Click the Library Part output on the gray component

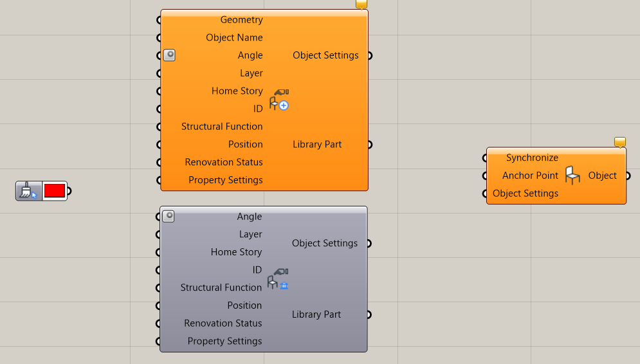pos(316,314)
